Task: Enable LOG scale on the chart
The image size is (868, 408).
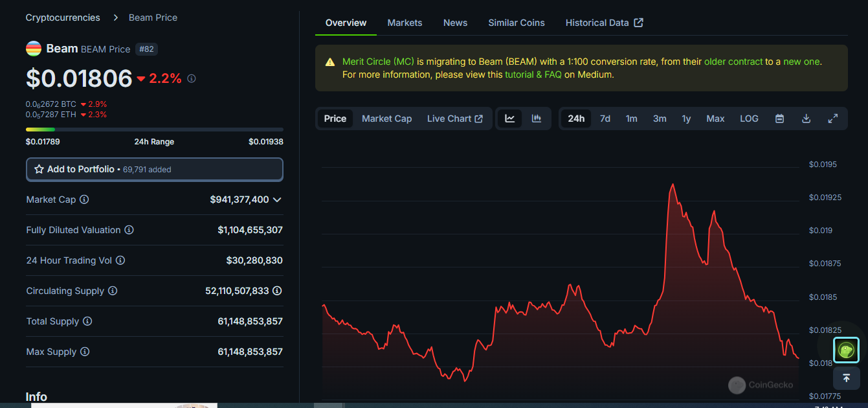Action: 749,119
